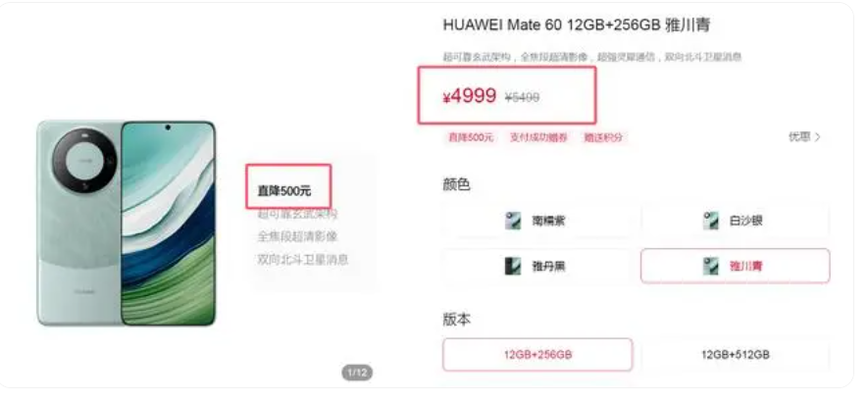
Task: Click the circular camera module on phone back
Action: pyautogui.click(x=84, y=161)
